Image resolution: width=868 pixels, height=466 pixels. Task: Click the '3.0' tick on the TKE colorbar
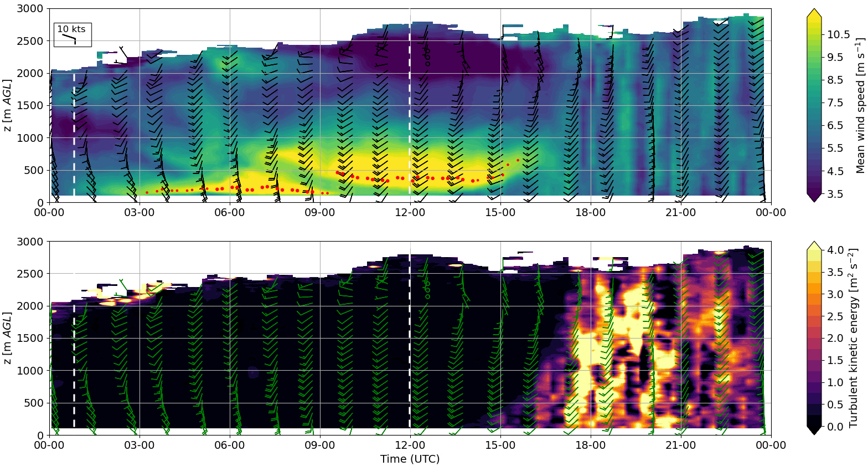(x=835, y=294)
